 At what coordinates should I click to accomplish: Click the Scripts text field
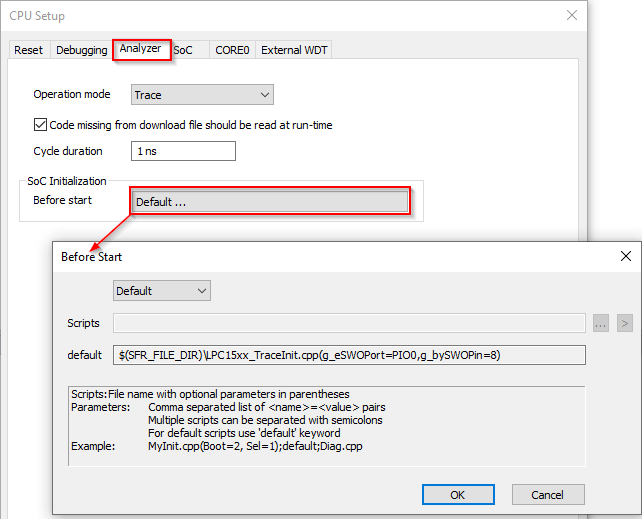tap(348, 323)
